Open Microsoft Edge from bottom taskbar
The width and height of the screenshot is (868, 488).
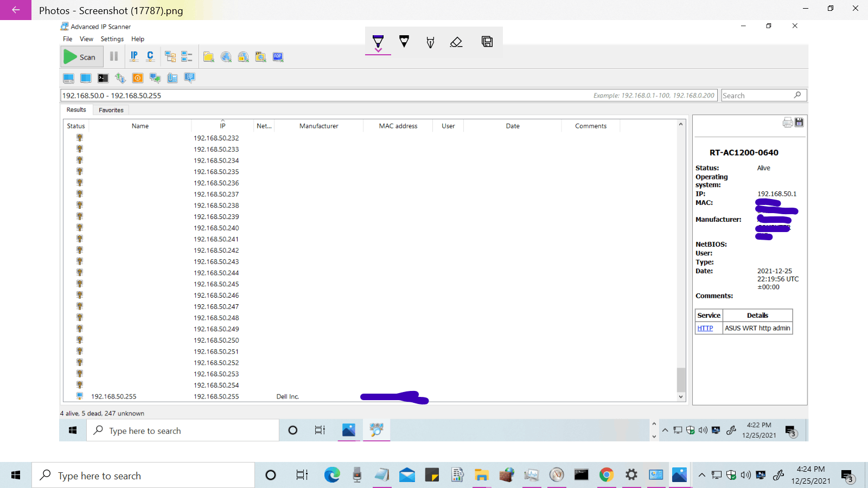point(332,475)
